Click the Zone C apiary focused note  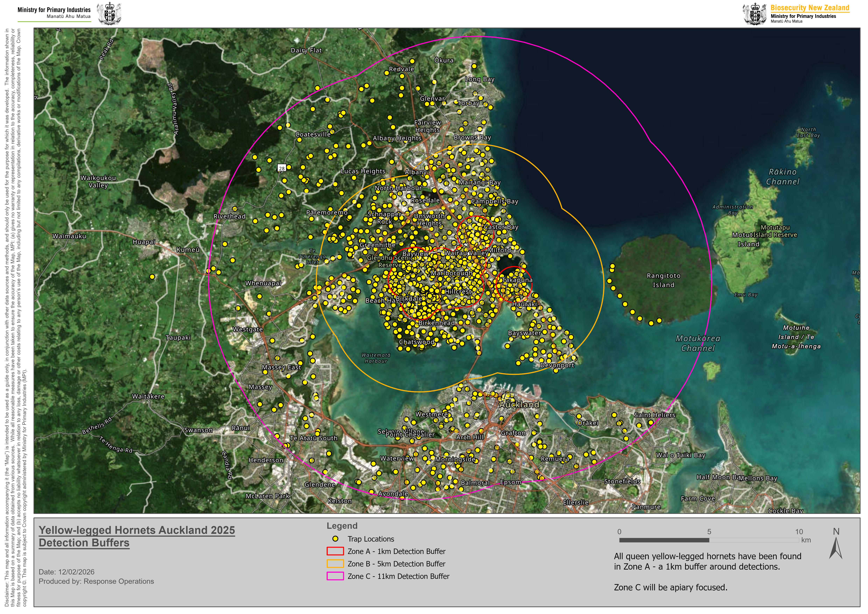click(x=670, y=588)
